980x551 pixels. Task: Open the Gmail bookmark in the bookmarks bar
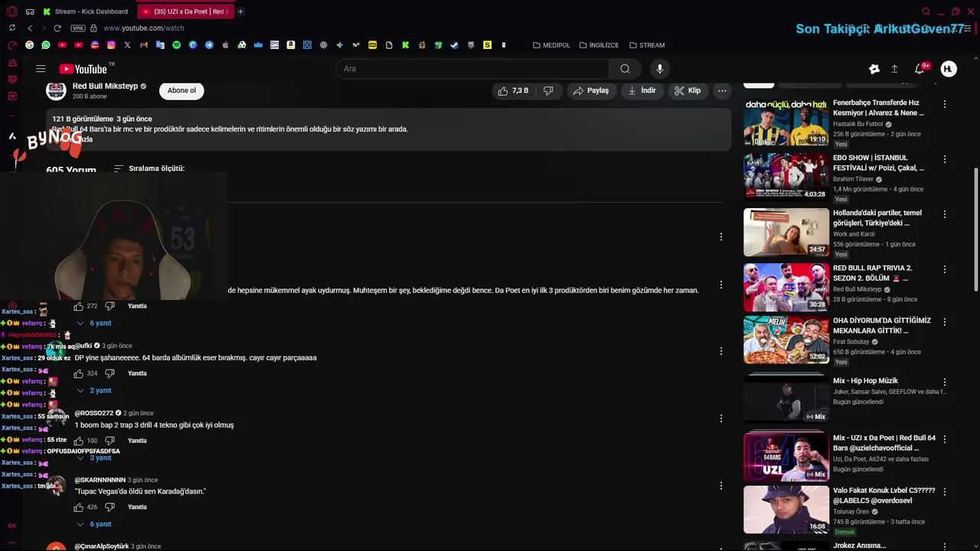(x=143, y=45)
